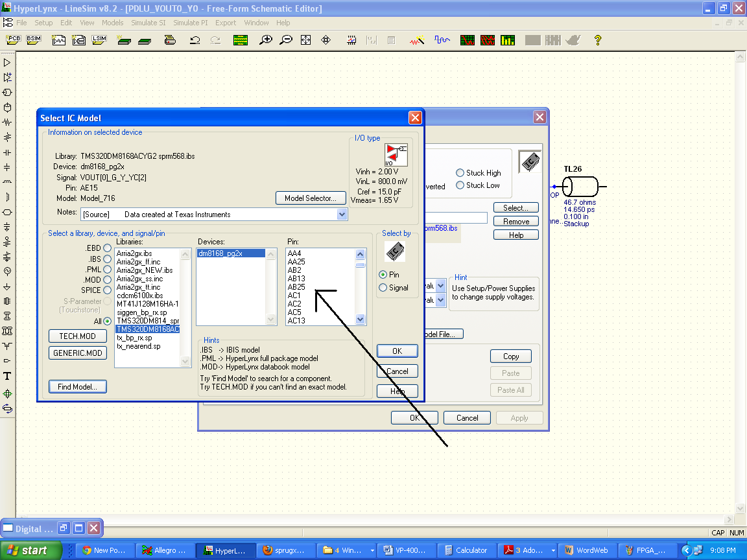Click the LSIM toolbar icon
The image size is (747, 560).
pyautogui.click(x=99, y=40)
